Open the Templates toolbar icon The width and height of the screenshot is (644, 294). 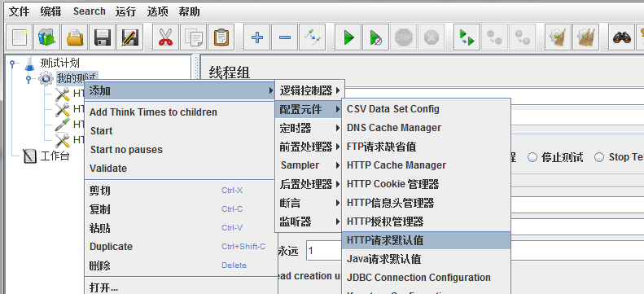(47, 37)
